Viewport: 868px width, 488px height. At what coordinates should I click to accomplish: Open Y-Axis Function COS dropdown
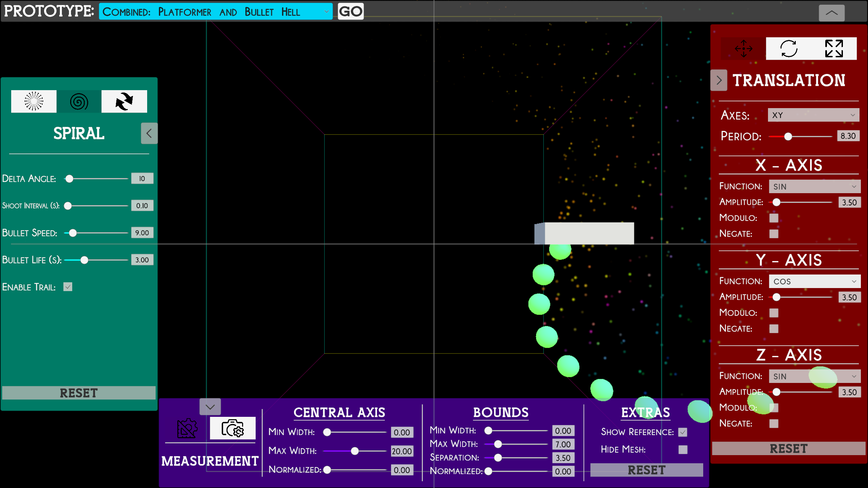pyautogui.click(x=814, y=281)
